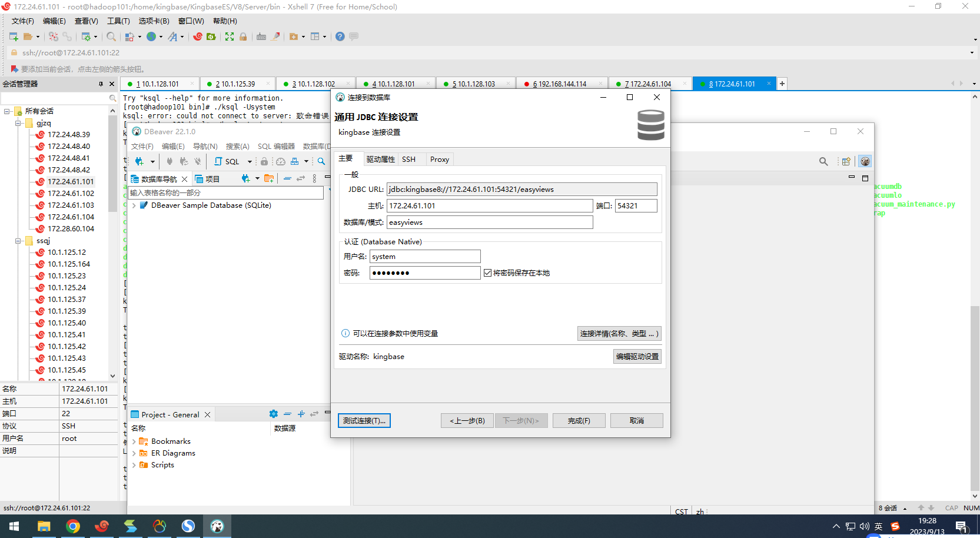The width and height of the screenshot is (980, 538).
Task: Click the Xshell layout arrangement icon
Action: (315, 36)
